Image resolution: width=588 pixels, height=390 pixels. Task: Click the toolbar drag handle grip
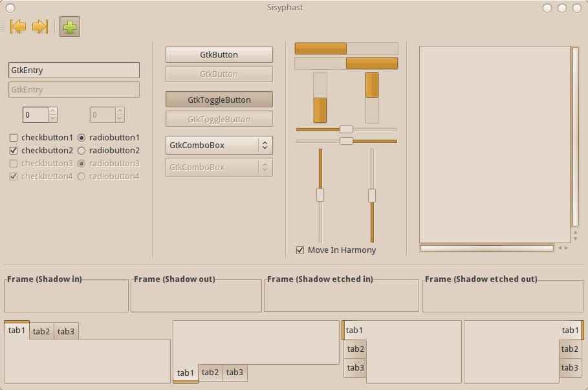coord(3,27)
